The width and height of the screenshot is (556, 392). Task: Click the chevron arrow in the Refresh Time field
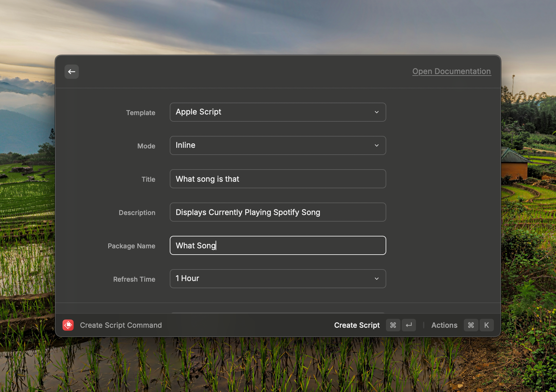click(377, 279)
